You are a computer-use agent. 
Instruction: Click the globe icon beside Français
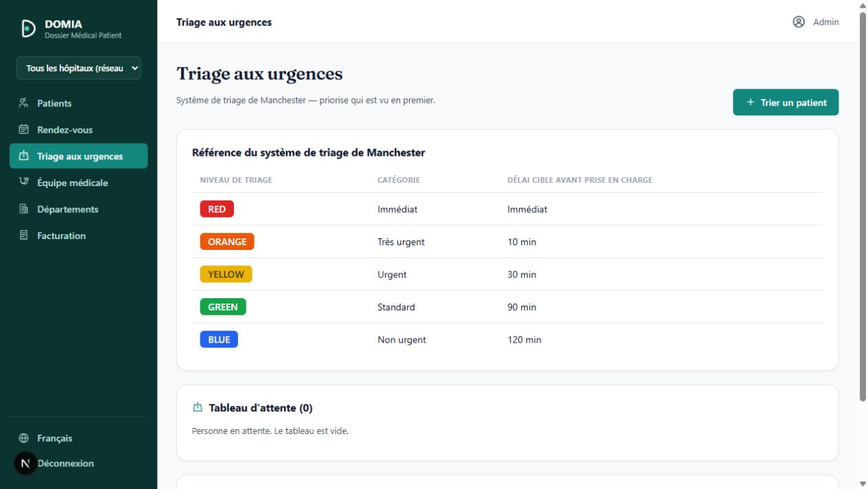coord(24,438)
